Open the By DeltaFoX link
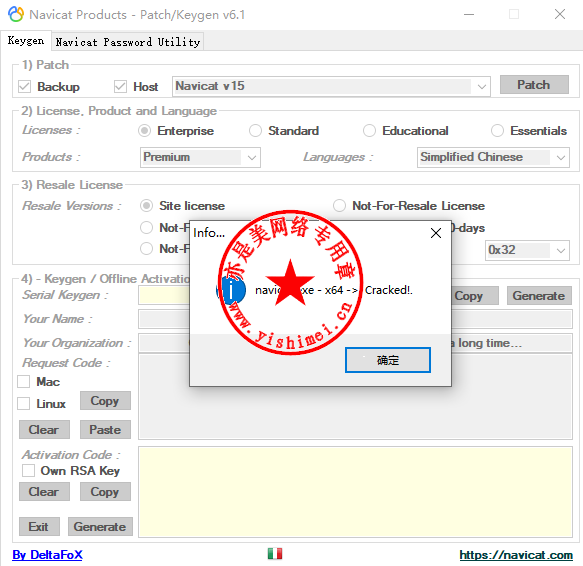583x566 pixels. pyautogui.click(x=47, y=555)
